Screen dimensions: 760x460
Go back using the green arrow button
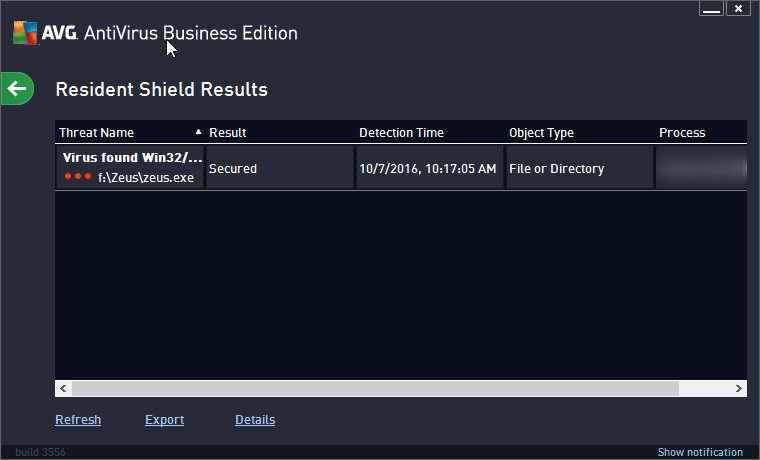[17, 89]
